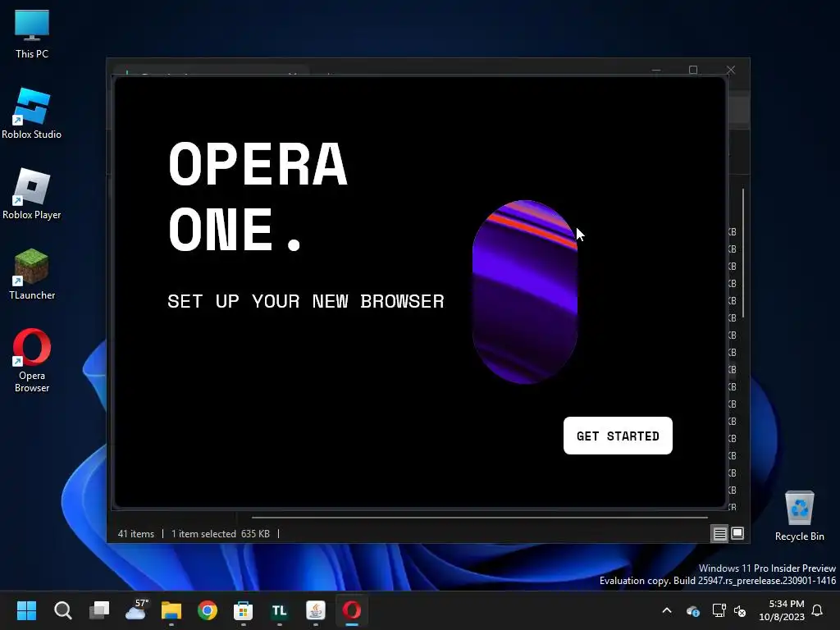
Task: Switch File Explorer to details view
Action: 719,533
